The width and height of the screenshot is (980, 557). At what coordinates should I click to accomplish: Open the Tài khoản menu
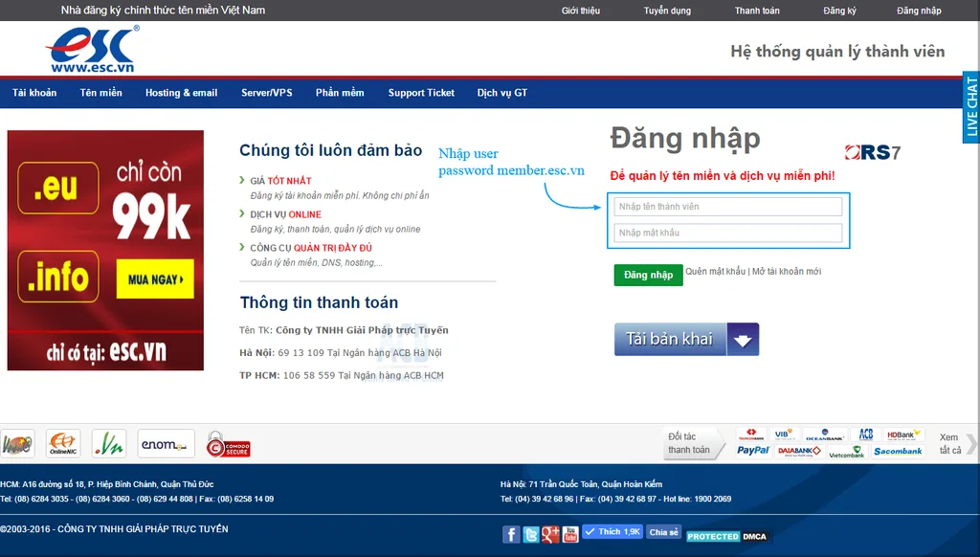point(34,93)
